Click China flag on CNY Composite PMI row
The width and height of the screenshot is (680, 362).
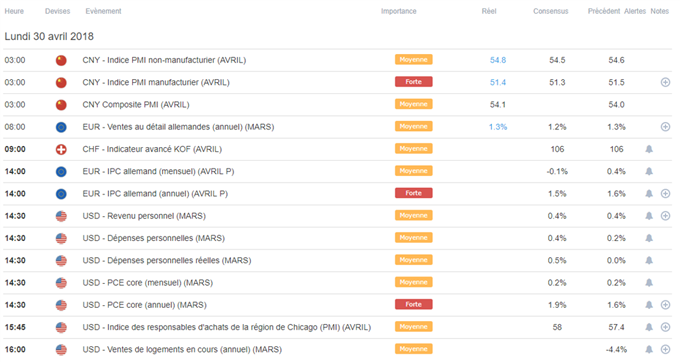(x=61, y=105)
